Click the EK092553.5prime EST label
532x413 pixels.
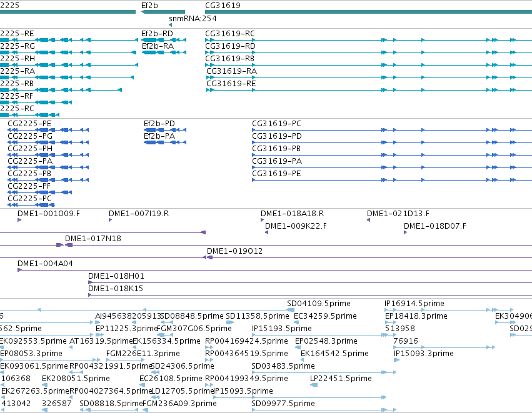click(x=33, y=341)
